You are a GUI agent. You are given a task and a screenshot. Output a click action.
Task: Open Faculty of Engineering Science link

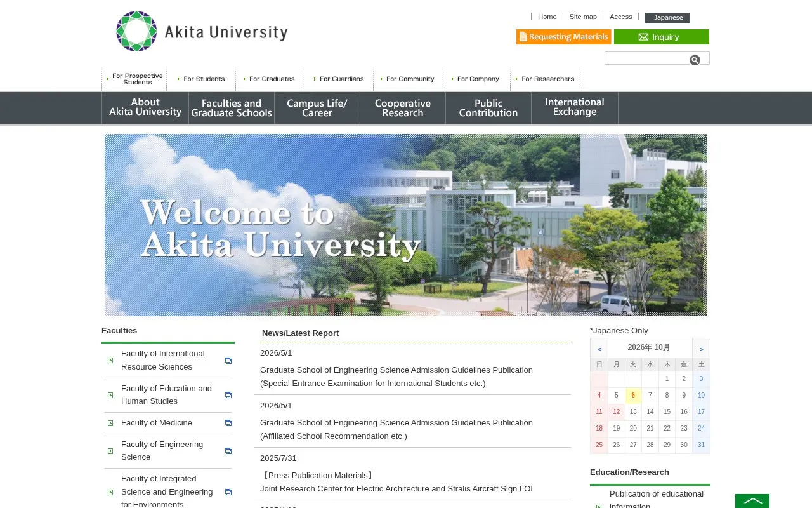(162, 451)
